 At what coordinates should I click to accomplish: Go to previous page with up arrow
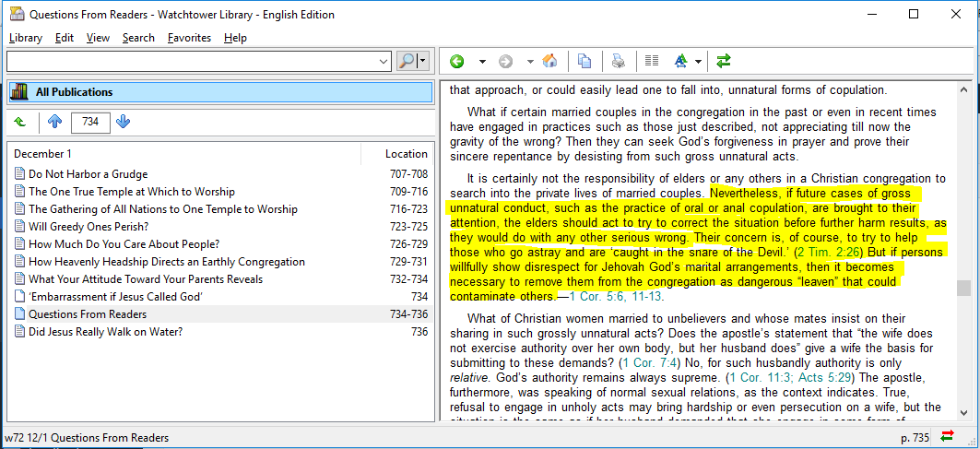[54, 122]
